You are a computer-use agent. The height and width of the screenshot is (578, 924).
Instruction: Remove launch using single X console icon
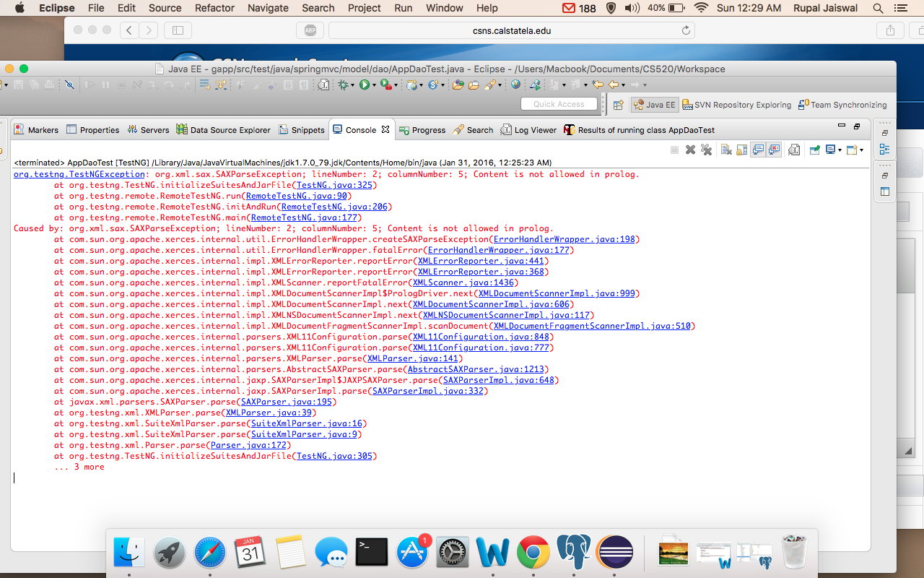(690, 150)
